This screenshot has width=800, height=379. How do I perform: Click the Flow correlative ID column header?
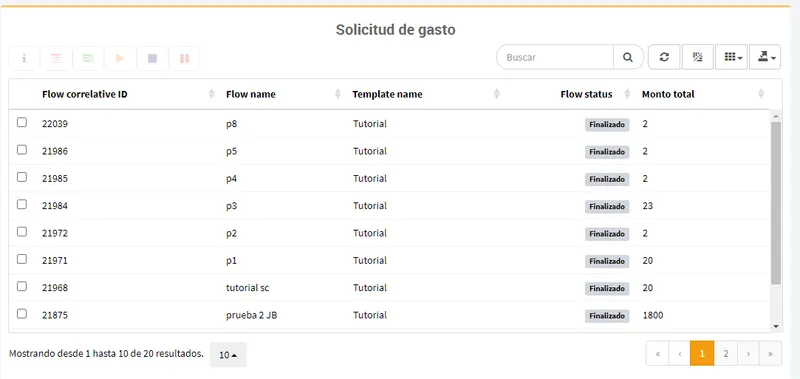pyautogui.click(x=85, y=94)
